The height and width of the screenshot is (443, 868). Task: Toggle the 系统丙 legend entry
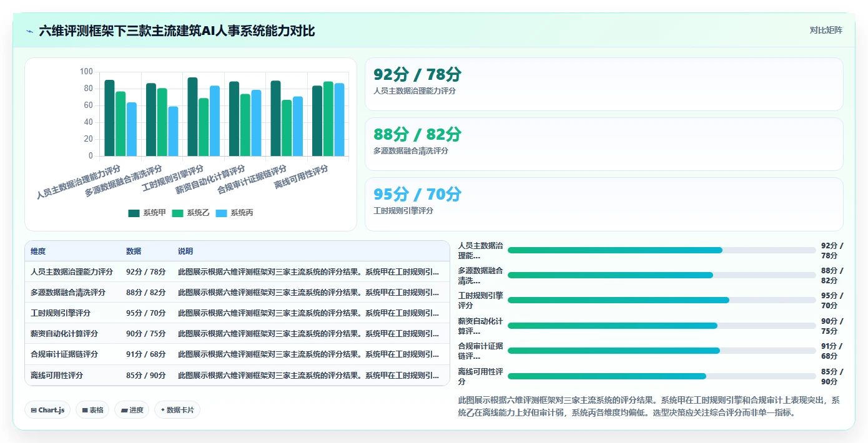point(235,213)
